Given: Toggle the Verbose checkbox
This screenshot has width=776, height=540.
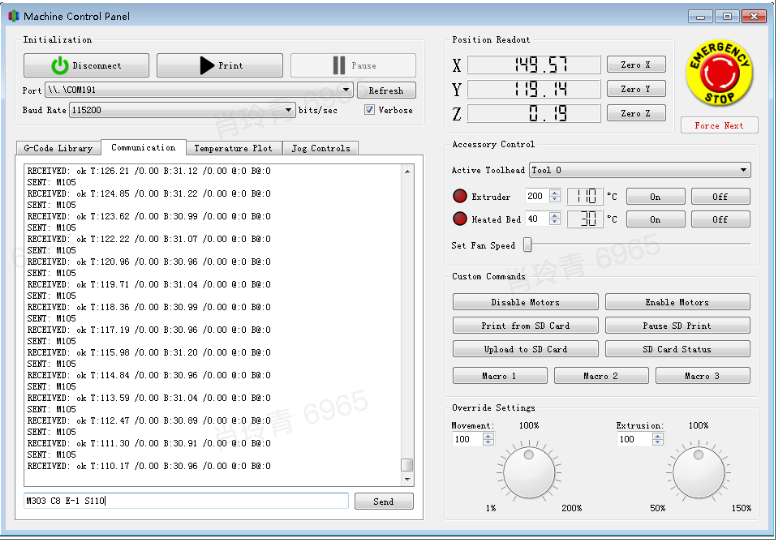Looking at the screenshot, I should click(370, 110).
